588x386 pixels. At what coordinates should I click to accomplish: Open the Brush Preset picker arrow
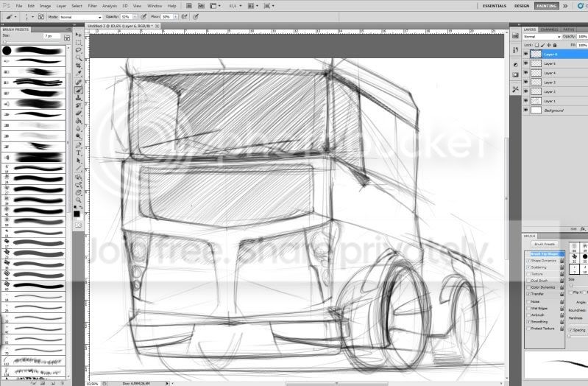click(32, 17)
